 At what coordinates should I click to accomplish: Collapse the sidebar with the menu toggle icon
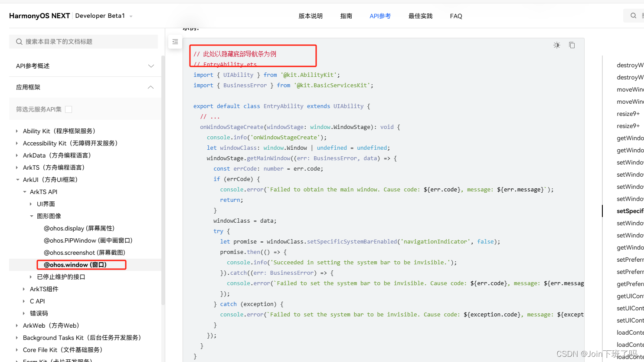point(175,42)
